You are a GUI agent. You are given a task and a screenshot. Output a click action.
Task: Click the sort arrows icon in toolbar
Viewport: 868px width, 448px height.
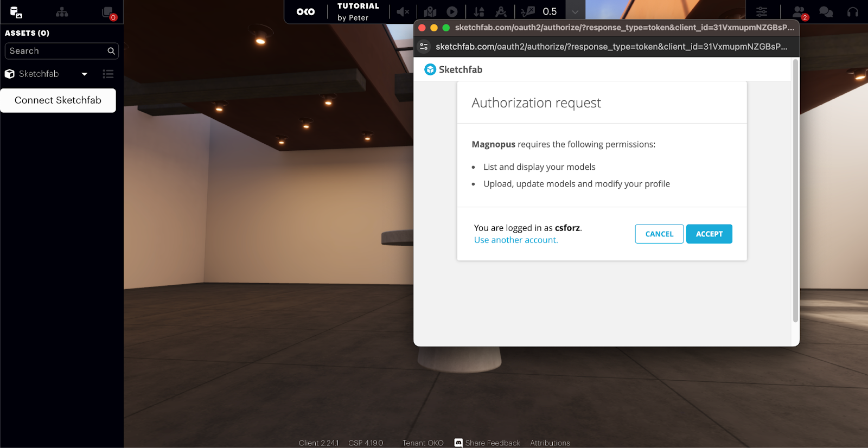coord(479,11)
